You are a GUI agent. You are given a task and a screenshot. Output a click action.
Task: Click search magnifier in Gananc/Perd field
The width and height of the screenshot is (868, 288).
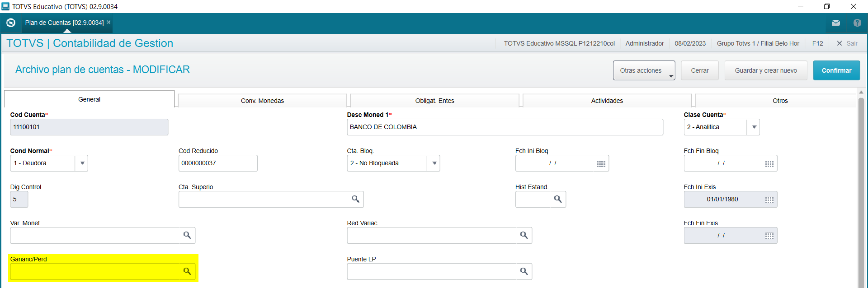(x=187, y=271)
